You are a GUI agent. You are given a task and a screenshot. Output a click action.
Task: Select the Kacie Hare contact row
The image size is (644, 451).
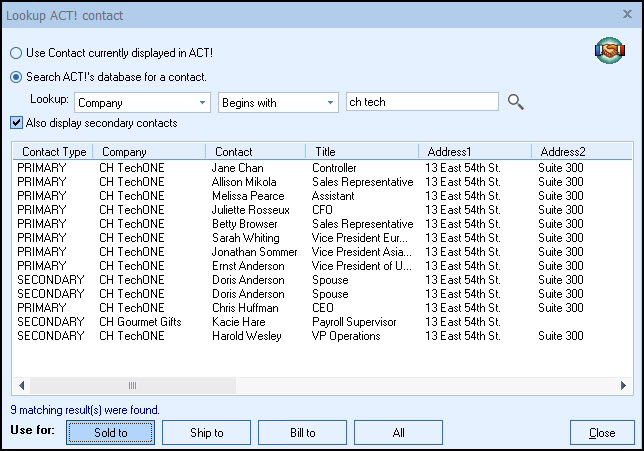[237, 322]
